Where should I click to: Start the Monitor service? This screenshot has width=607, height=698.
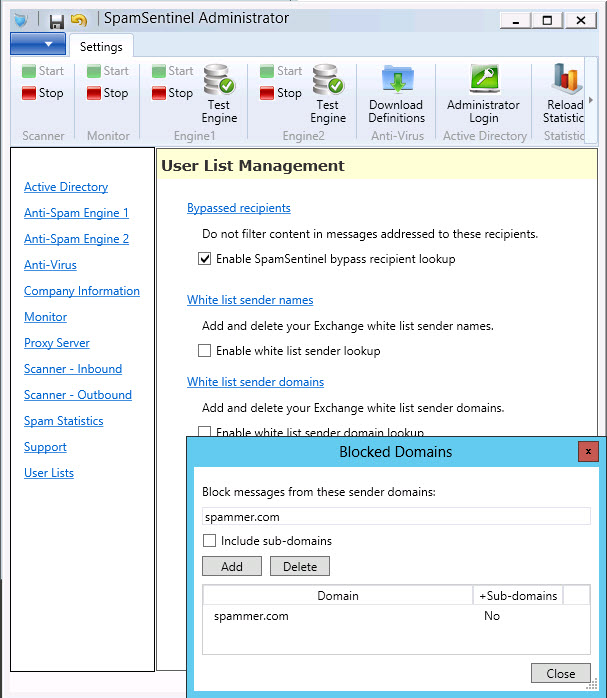(108, 71)
